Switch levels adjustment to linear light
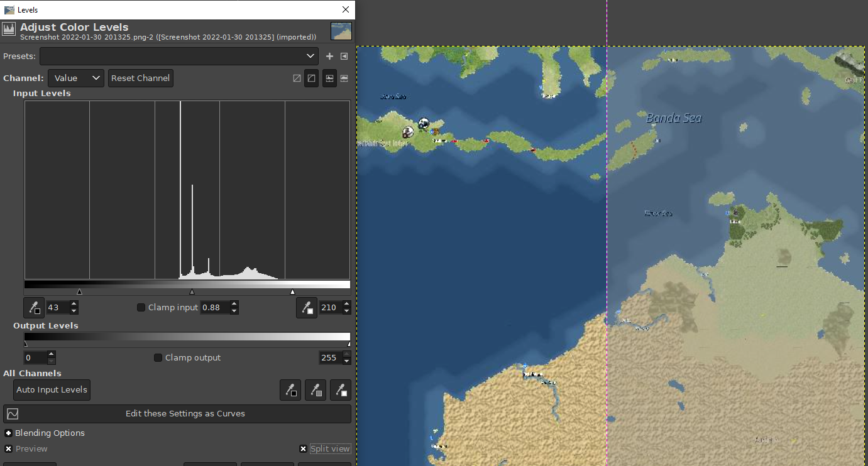Viewport: 868px width, 466px height. pyautogui.click(x=297, y=79)
